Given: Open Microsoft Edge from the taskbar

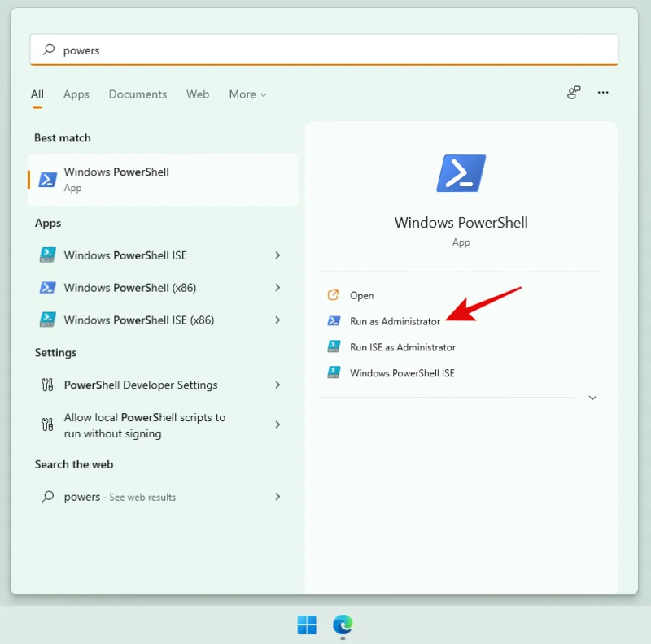Looking at the screenshot, I should pos(343,626).
